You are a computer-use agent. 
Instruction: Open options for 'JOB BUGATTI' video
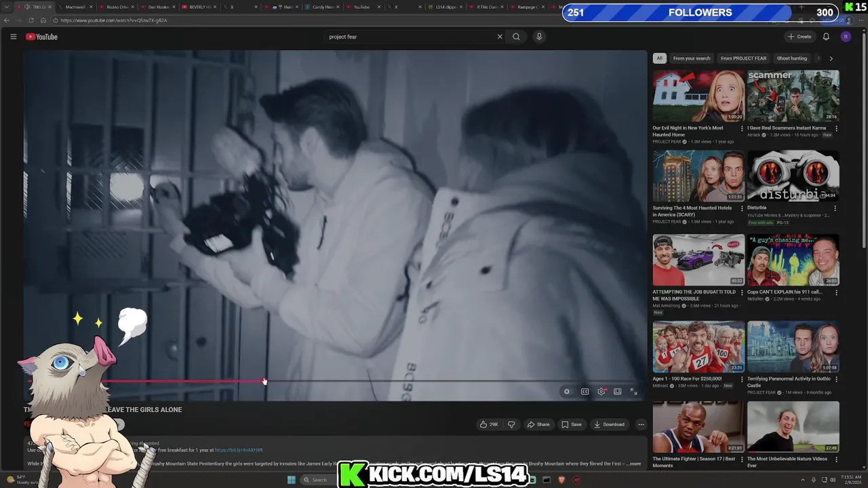[x=742, y=292]
